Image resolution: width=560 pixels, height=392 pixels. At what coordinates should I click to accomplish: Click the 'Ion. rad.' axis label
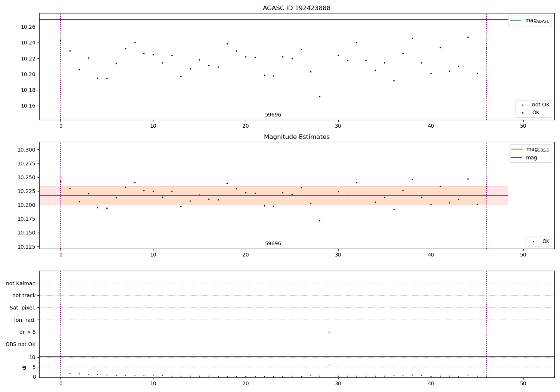point(25,320)
